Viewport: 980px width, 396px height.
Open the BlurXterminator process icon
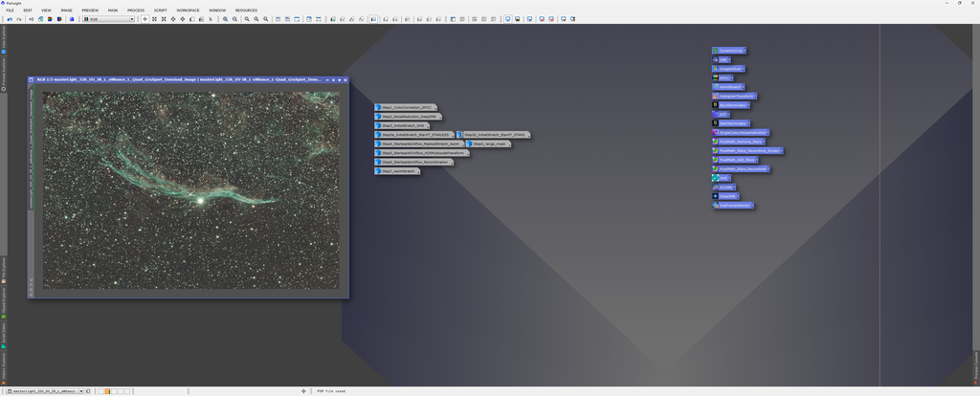[x=731, y=105]
